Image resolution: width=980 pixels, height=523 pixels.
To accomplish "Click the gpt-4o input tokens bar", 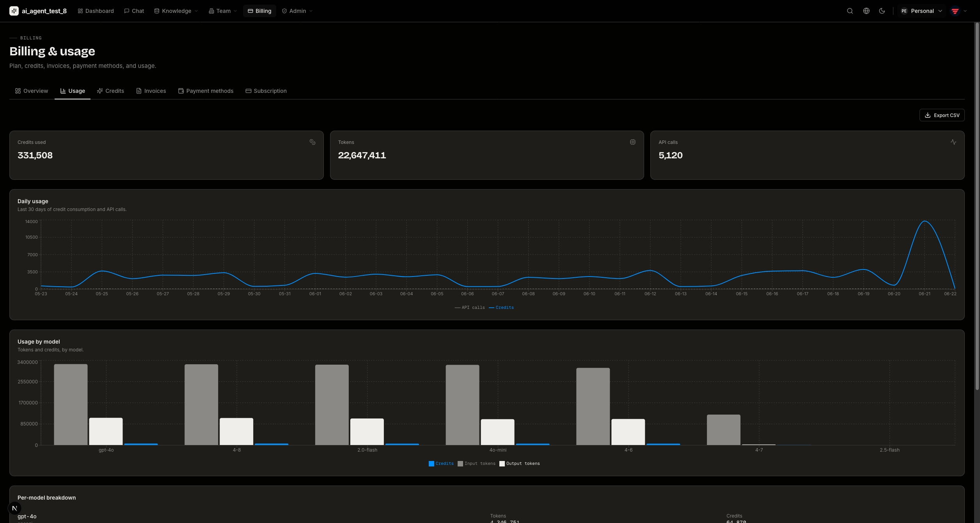I will 71,404.
